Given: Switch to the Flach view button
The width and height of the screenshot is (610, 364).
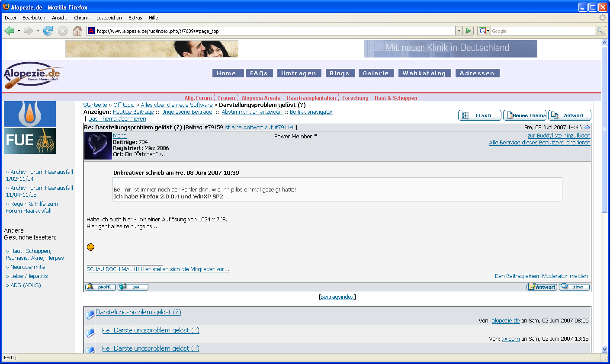Looking at the screenshot, I should coord(479,115).
